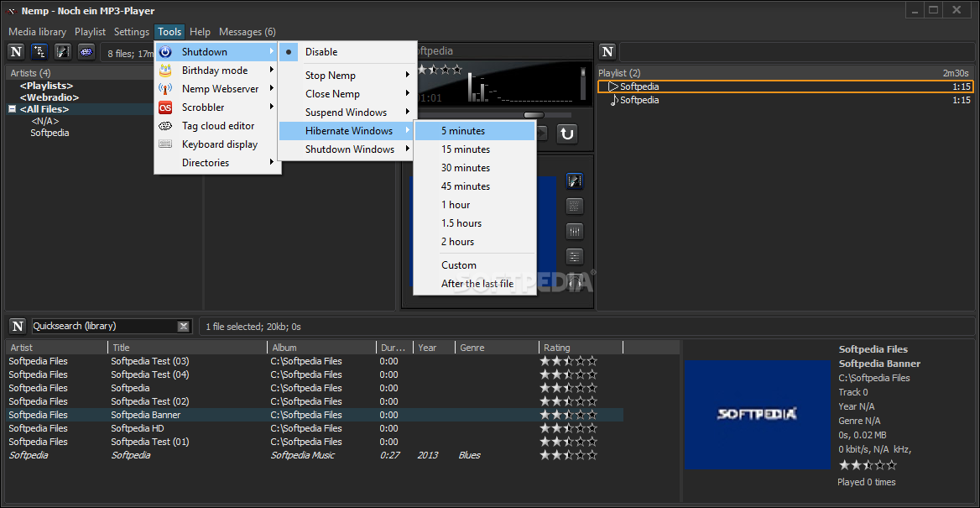Screen dimensions: 980x508
Task: Clear the Quicksearch field with X
Action: (x=183, y=326)
